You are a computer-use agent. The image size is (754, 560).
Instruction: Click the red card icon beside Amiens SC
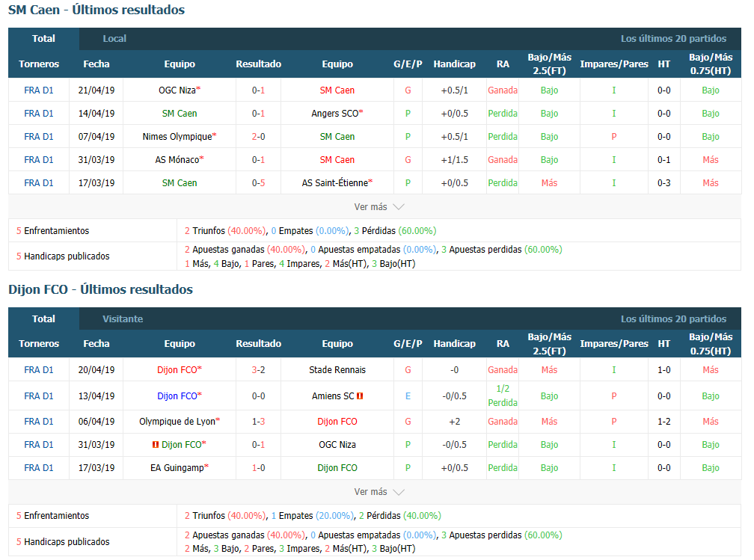[360, 396]
